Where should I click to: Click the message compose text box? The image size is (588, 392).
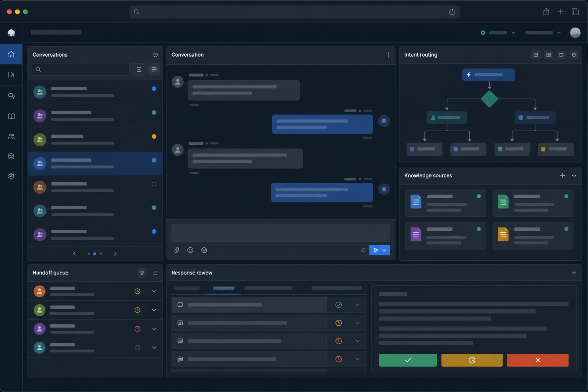(x=281, y=233)
